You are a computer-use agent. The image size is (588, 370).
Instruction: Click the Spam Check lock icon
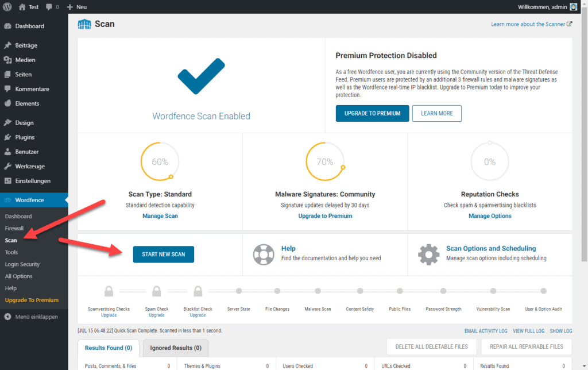coord(157,291)
